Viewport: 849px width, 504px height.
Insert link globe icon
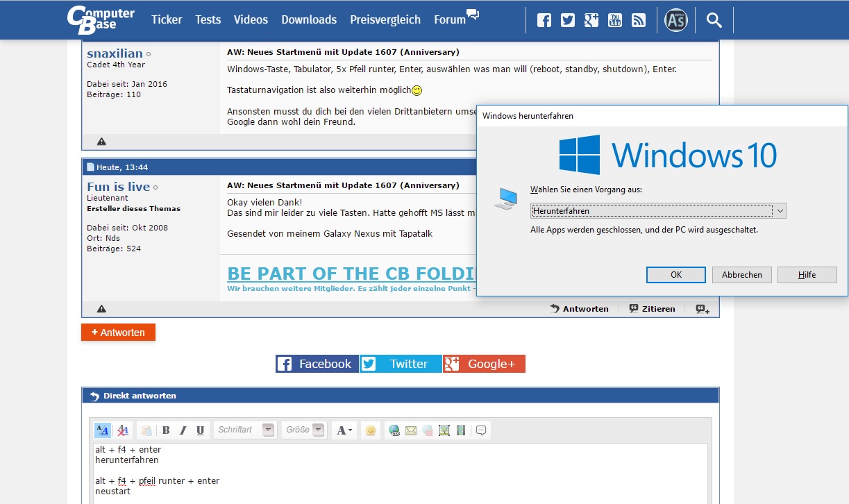(394, 430)
